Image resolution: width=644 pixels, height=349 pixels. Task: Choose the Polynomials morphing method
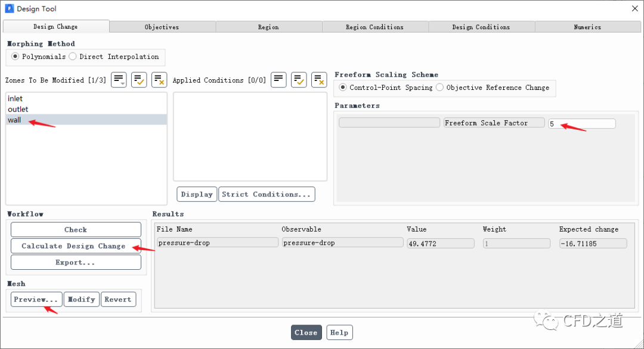pos(16,57)
